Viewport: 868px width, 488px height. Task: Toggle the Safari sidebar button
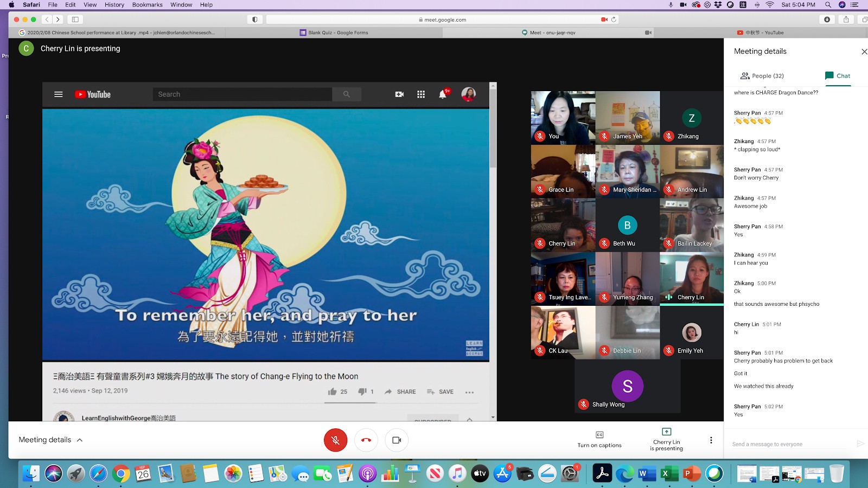75,20
